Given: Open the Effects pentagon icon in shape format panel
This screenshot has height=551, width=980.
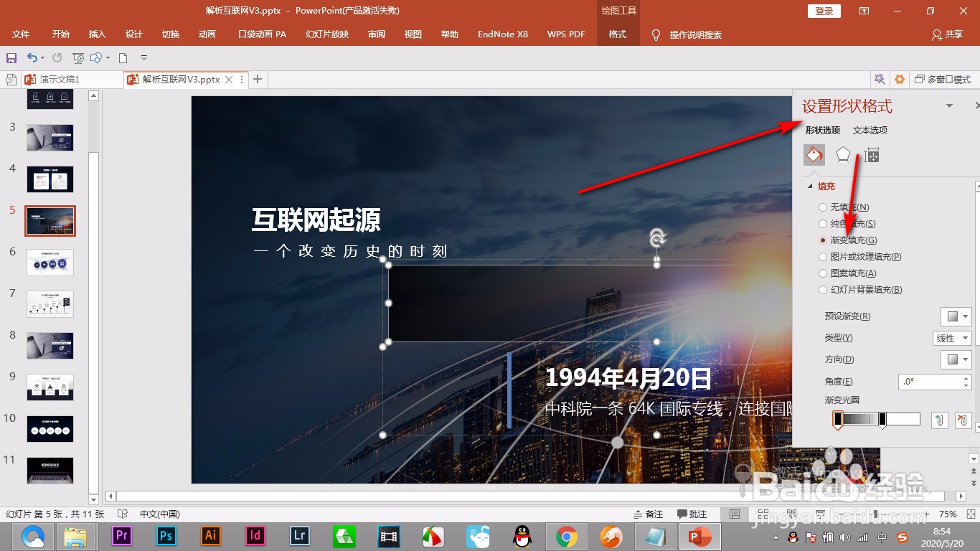Looking at the screenshot, I should coord(842,154).
